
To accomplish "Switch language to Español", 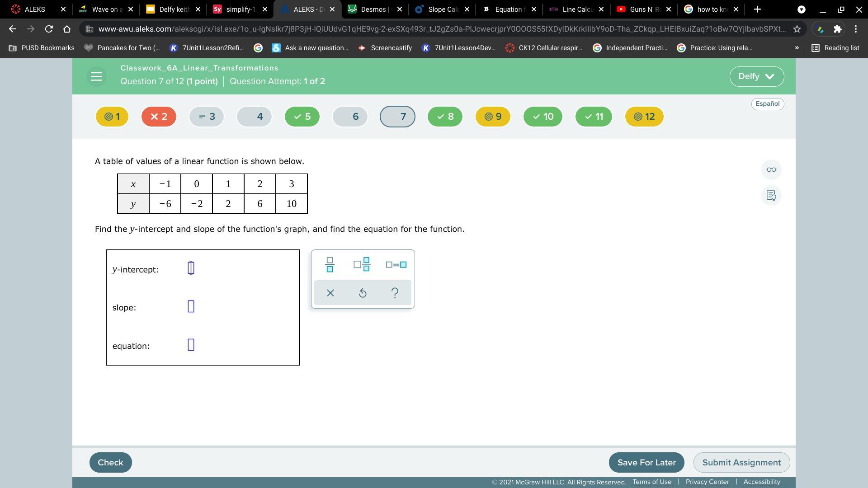I will point(767,104).
